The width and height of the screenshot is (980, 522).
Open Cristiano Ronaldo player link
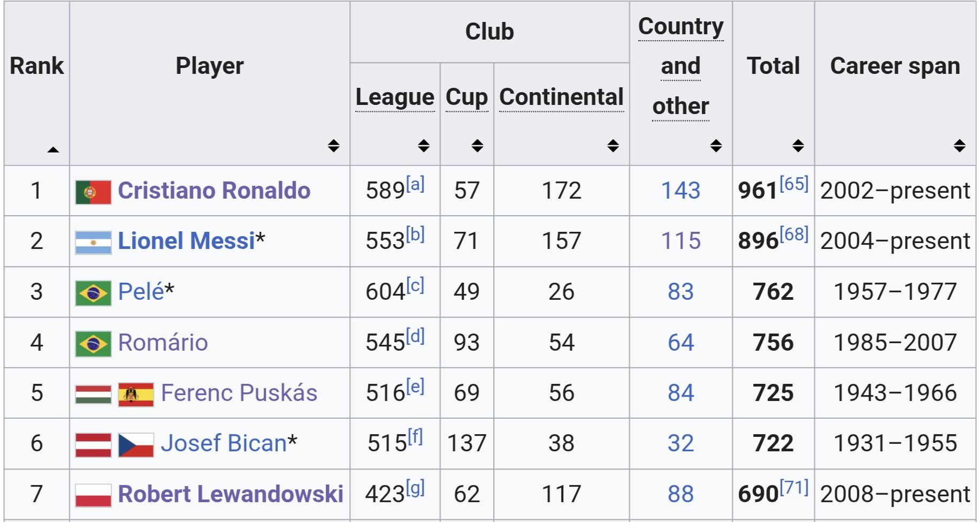[214, 191]
